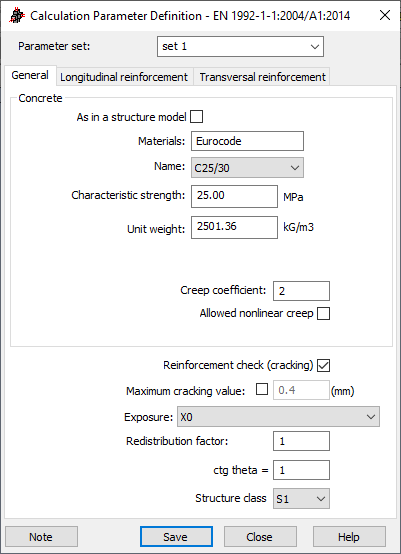401x554 pixels.
Task: Open the Structure class S1 dropdown
Action: pos(301,499)
